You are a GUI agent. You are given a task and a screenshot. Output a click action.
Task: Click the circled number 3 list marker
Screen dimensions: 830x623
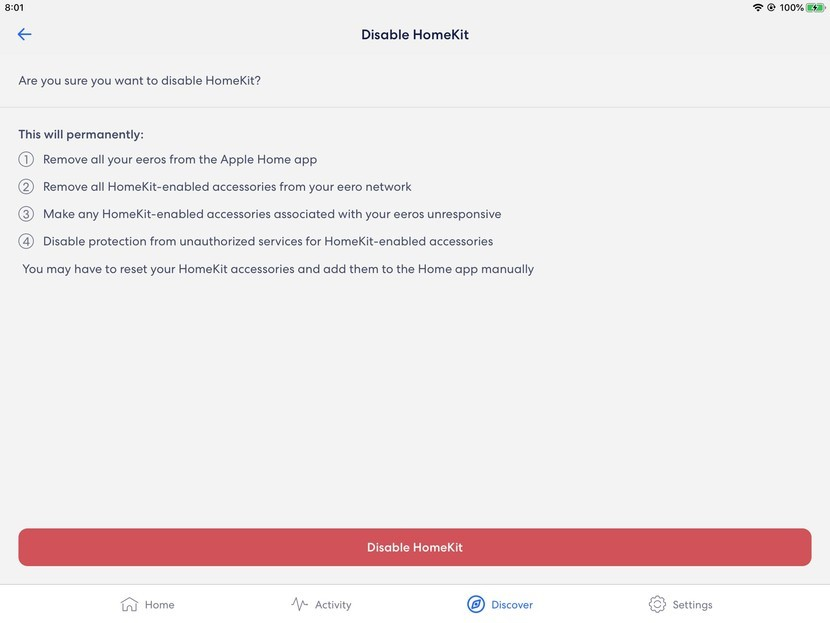click(26, 213)
